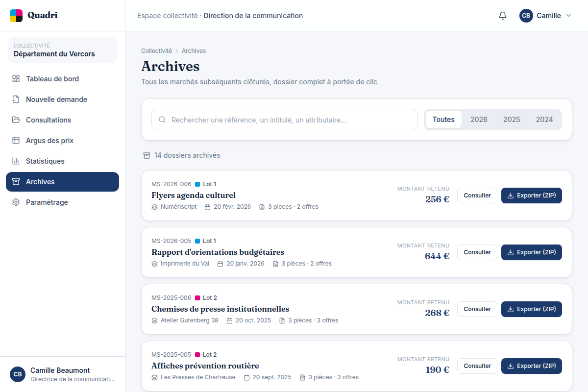The width and height of the screenshot is (588, 392).
Task: Export Rapport d'orientations budgétaires ZIP
Action: [532, 252]
